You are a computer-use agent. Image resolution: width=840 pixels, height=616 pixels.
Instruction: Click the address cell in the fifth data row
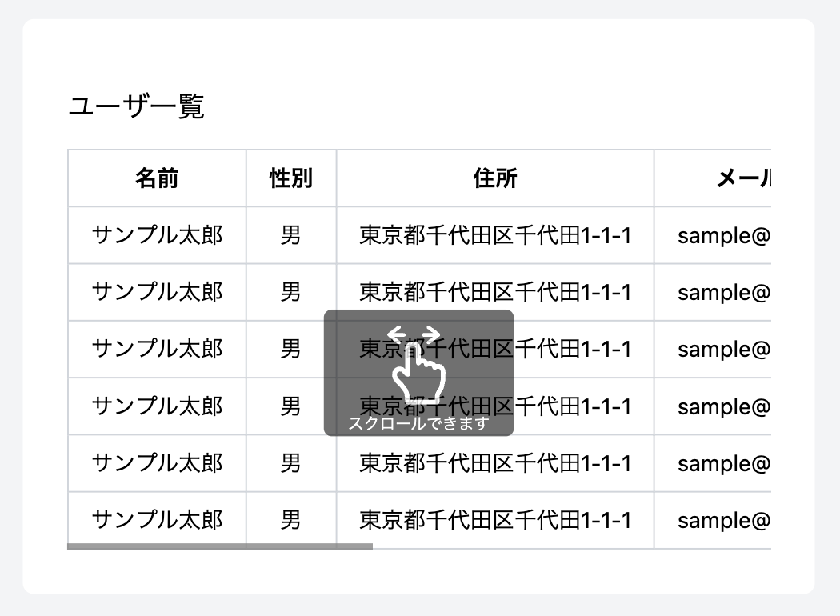[x=495, y=463]
